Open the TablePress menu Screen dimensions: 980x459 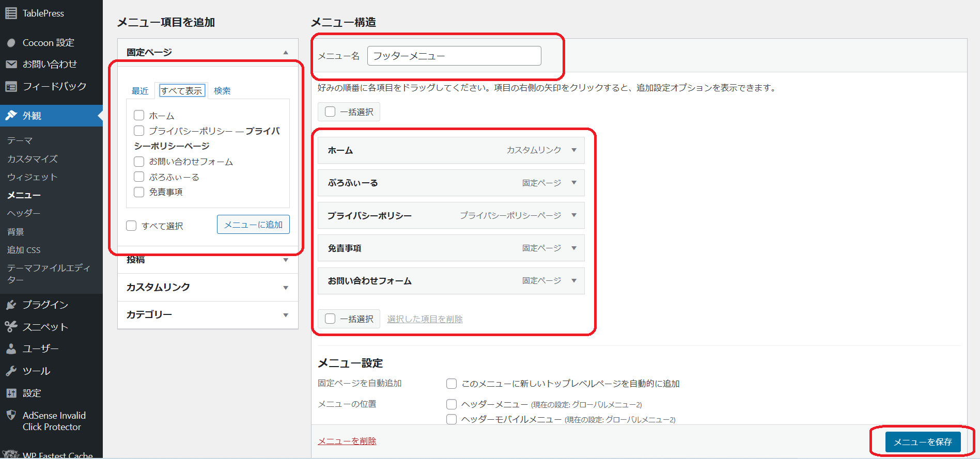coord(43,13)
